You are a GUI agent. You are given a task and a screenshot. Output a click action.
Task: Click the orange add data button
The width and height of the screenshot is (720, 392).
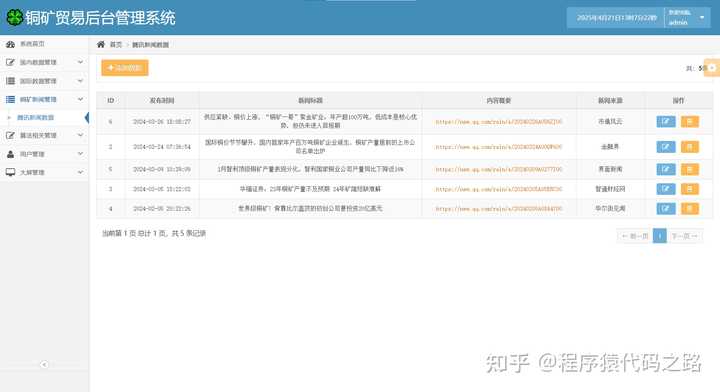pyautogui.click(x=125, y=68)
